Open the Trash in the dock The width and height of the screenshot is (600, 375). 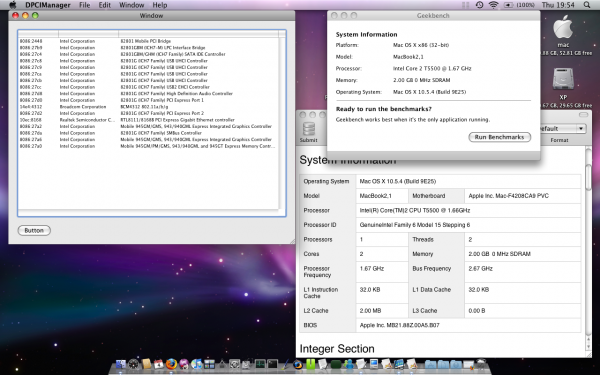[481, 364]
